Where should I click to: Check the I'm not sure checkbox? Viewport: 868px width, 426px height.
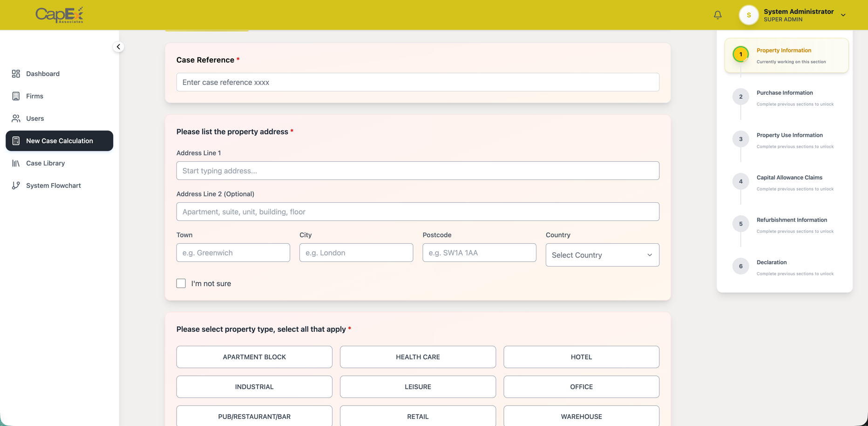(x=181, y=283)
